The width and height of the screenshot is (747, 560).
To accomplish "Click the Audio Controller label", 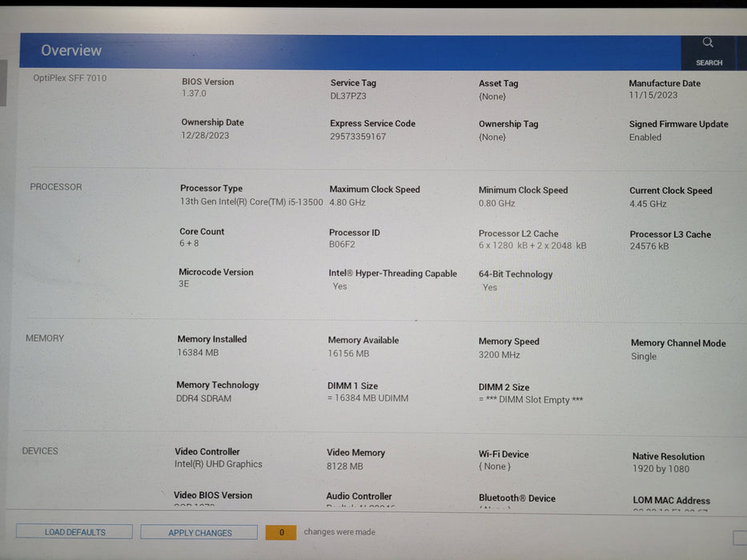I will click(x=359, y=496).
